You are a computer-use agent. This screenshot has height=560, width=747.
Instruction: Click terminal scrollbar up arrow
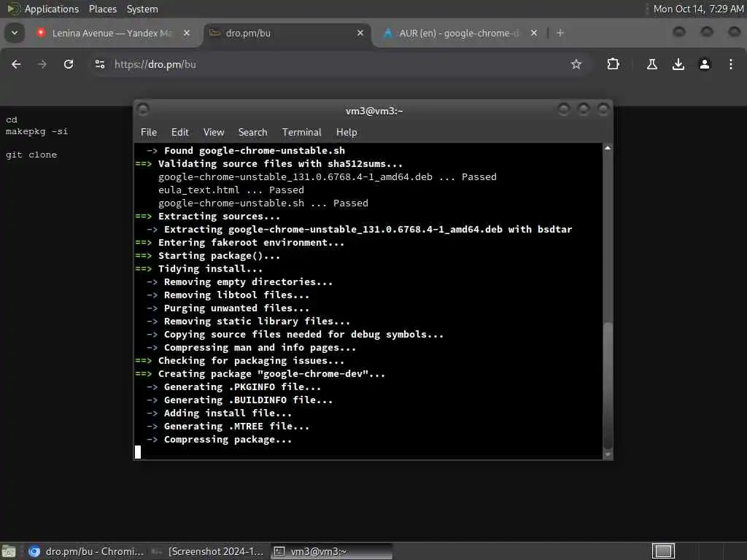[608, 148]
